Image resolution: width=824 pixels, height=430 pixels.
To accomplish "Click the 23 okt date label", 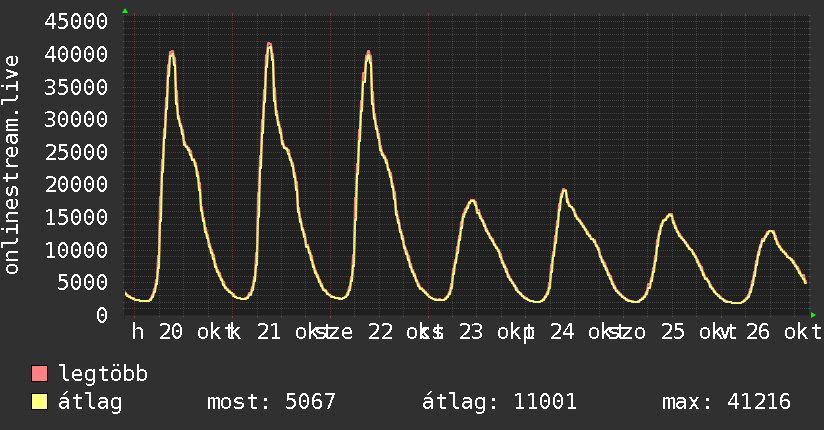I will pos(497,332).
